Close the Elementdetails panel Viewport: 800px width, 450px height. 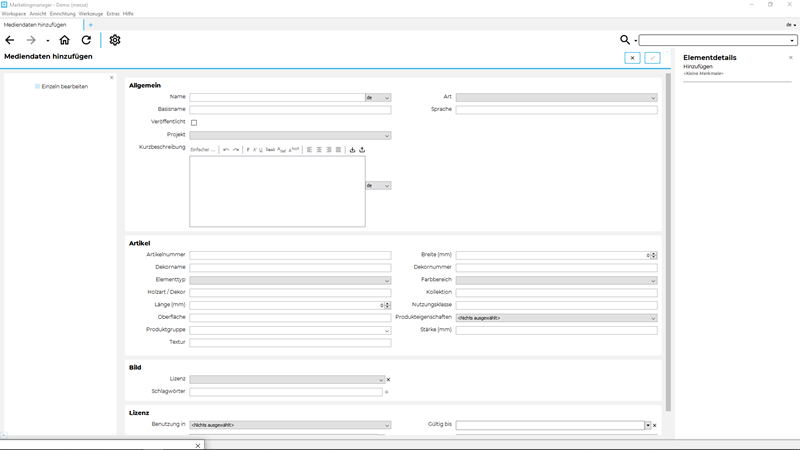tap(791, 58)
